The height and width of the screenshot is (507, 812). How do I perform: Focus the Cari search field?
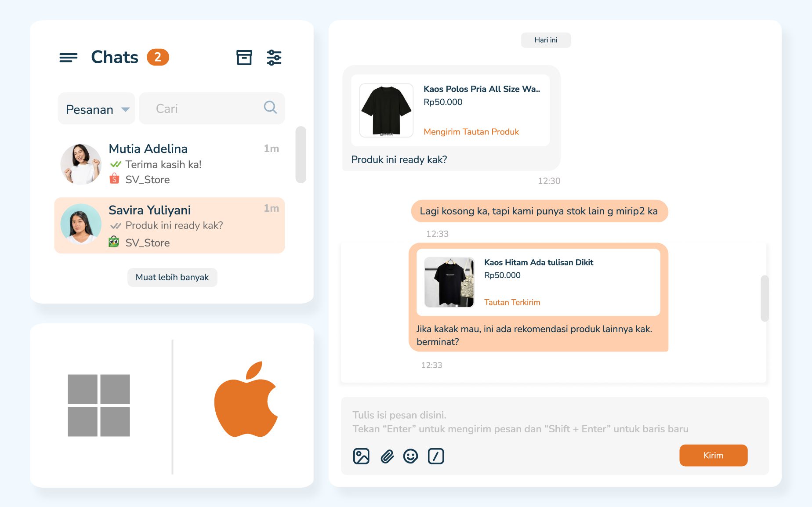click(207, 109)
